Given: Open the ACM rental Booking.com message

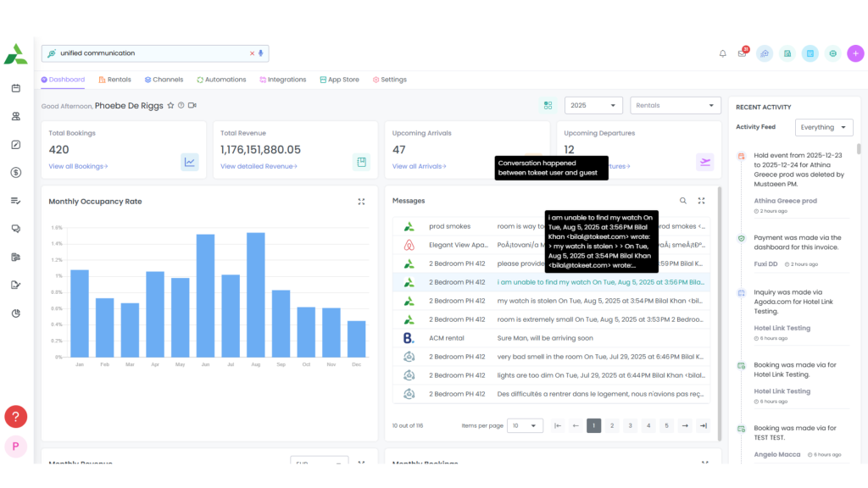Looking at the screenshot, I should pos(551,338).
